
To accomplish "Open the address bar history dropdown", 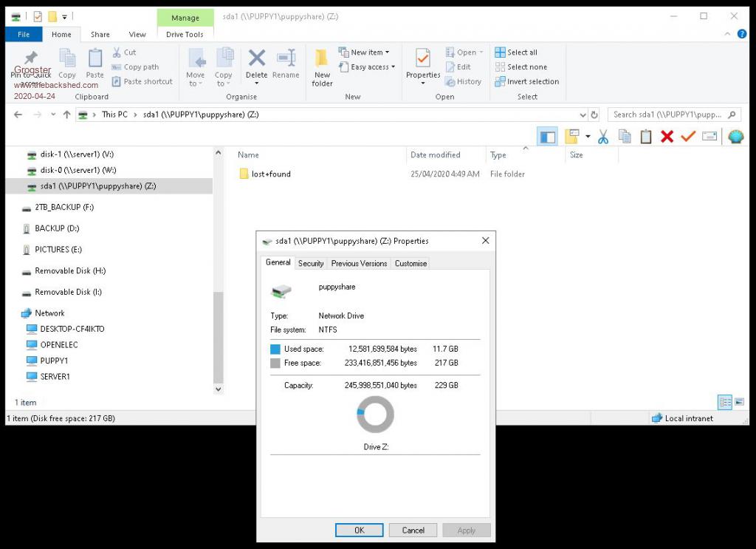I will click(x=583, y=115).
